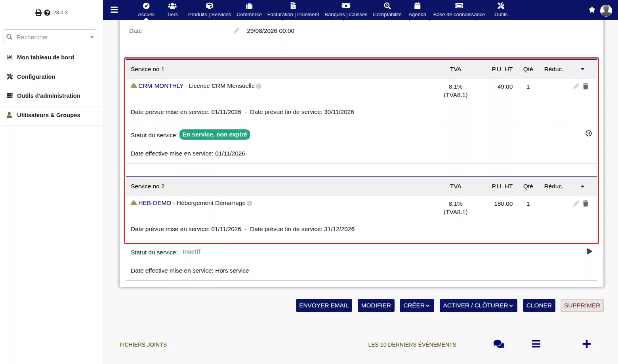Screen dimensions: 618x364
Task: Click the SUPPRIMER button
Action: point(582,305)
